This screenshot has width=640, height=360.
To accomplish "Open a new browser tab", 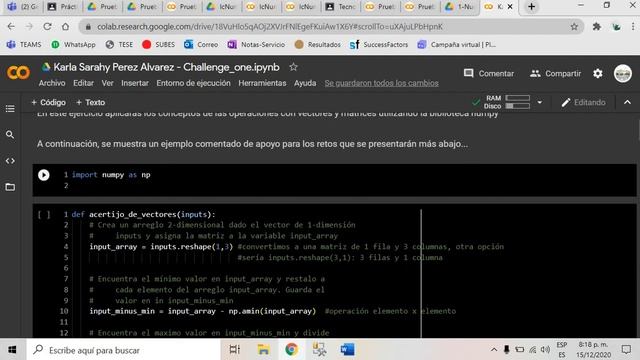I will tap(531, 7).
